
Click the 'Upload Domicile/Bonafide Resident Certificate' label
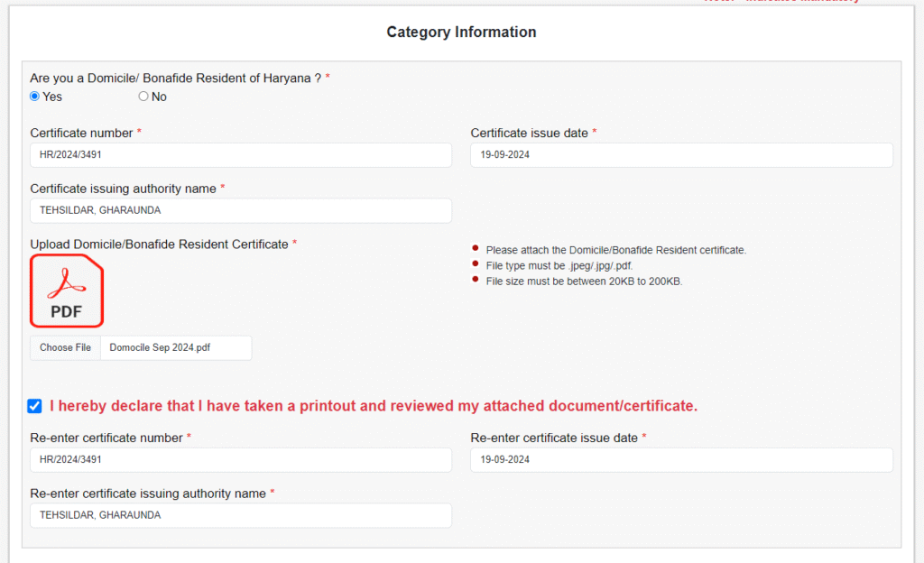[x=159, y=245]
